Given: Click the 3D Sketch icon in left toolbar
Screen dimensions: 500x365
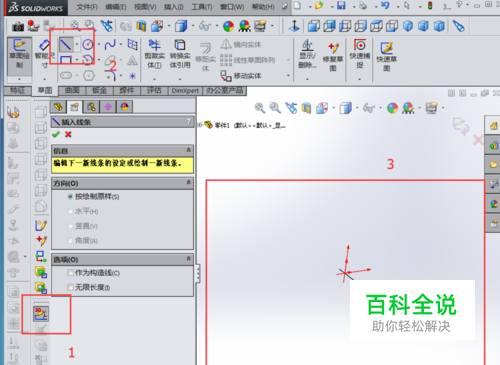Looking at the screenshot, I should (41, 314).
